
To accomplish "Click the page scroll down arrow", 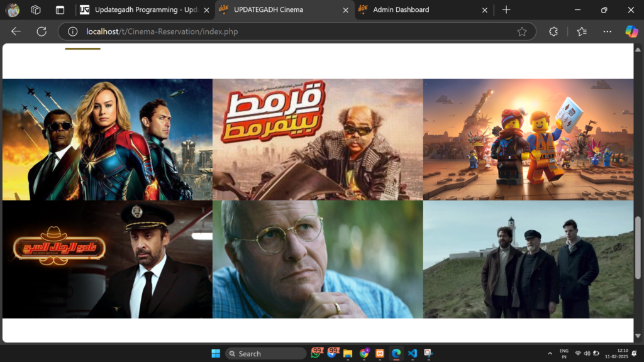I will pos(638,336).
